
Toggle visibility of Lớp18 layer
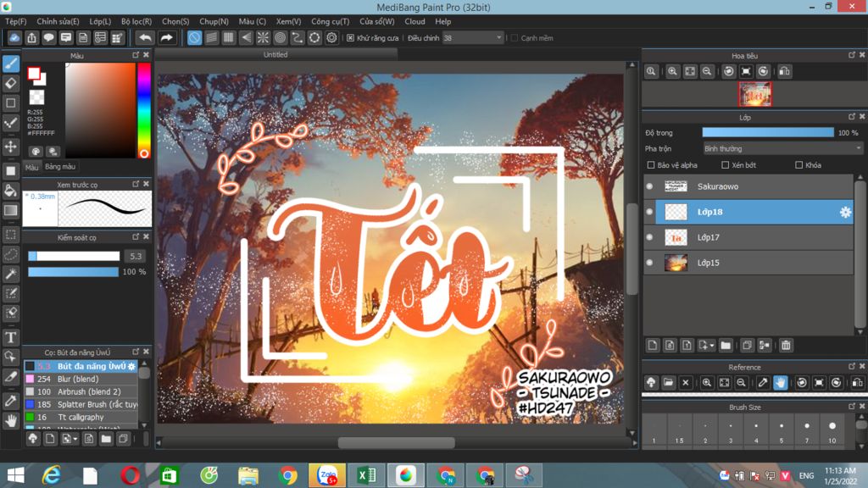click(x=650, y=212)
